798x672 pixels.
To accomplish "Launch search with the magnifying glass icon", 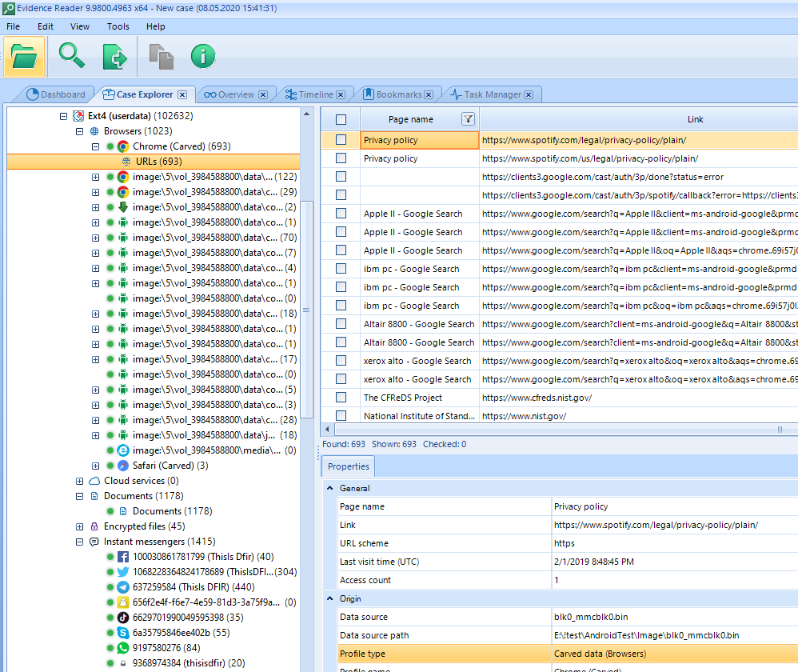I will (72, 56).
